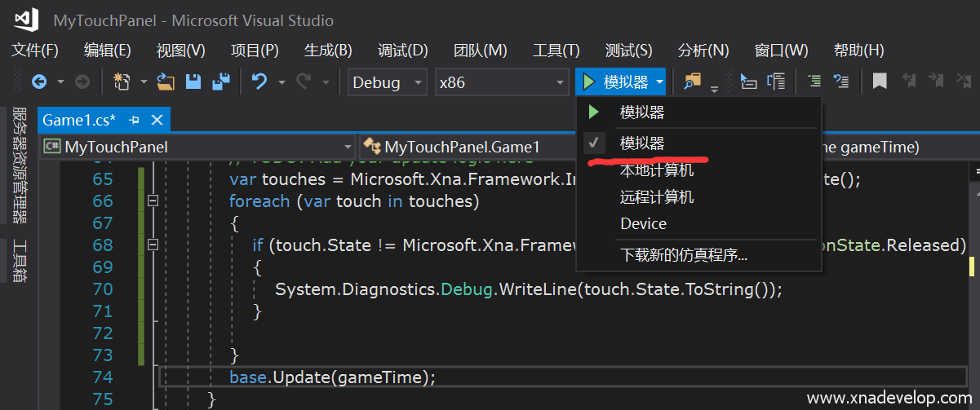Choose 本地计算机 from the target list

point(656,170)
